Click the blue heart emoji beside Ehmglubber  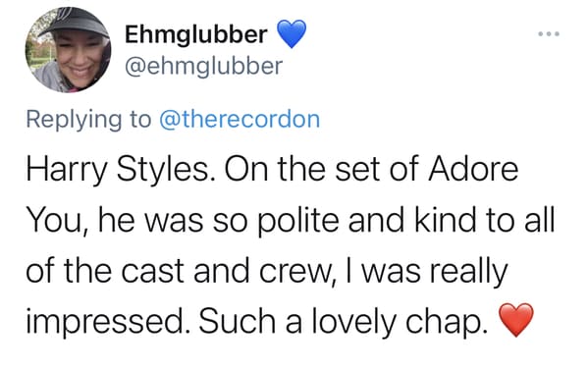(292, 34)
